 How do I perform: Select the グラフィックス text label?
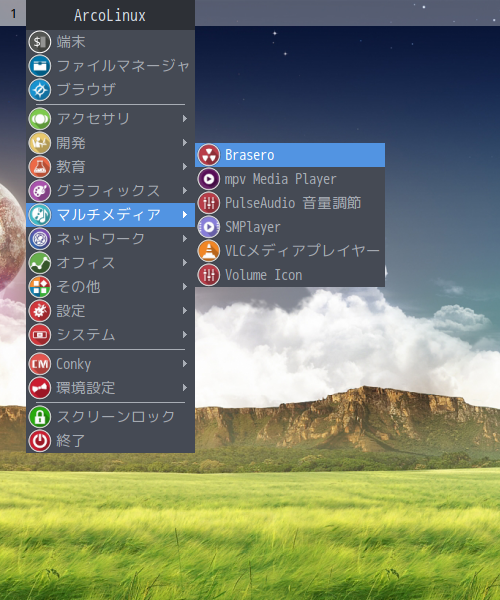(x=108, y=191)
